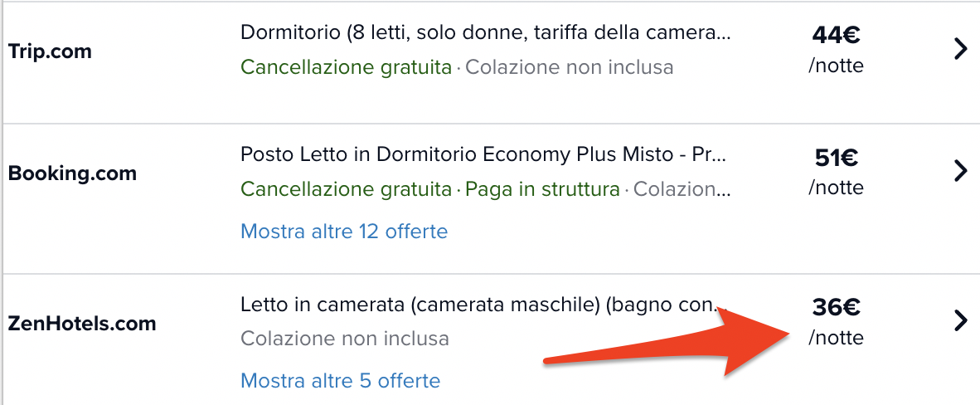The height and width of the screenshot is (405, 980).
Task: Expand 'Mostra altre 5 offerte' link
Action: (340, 380)
